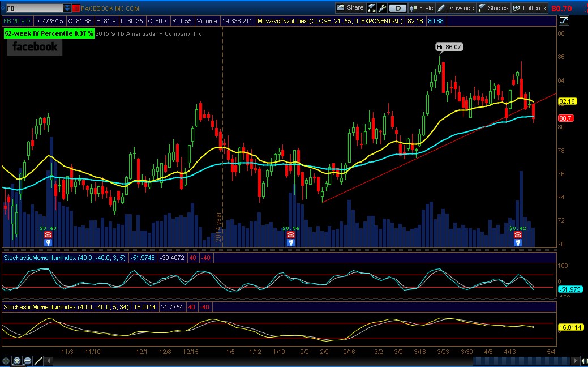The height and width of the screenshot is (367, 588).
Task: Click the bulb icon under $0.54 earnings
Action: pyautogui.click(x=291, y=242)
